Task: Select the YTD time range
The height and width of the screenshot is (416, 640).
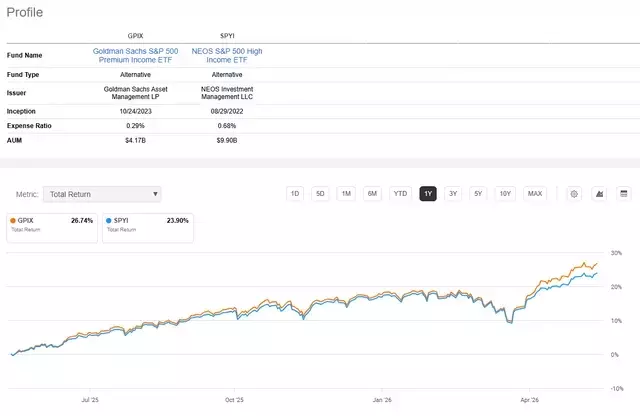Action: [x=400, y=194]
